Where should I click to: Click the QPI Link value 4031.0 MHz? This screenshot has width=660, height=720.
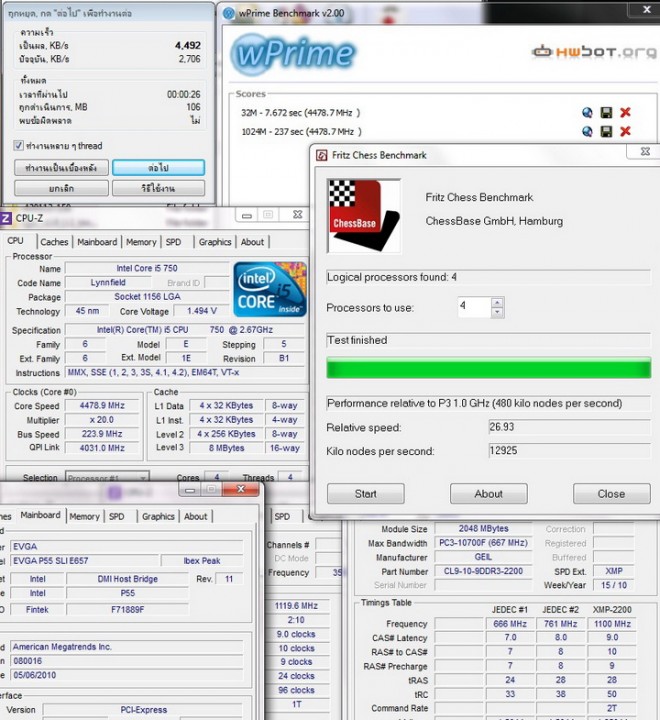(x=102, y=448)
